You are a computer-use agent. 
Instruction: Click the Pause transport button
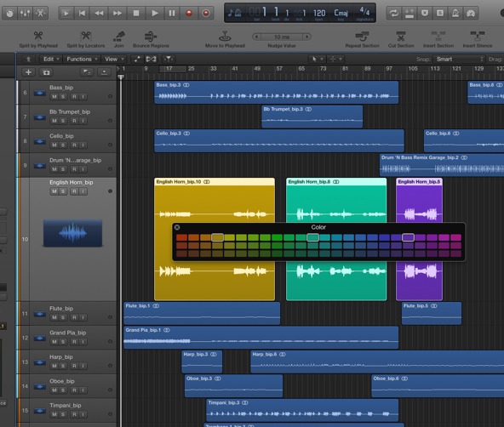coord(172,13)
